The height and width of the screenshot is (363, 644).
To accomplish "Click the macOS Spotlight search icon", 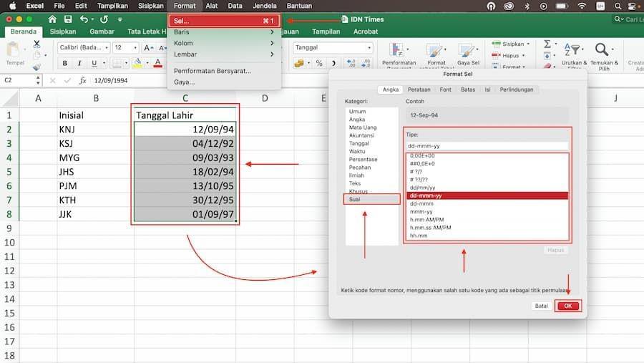I will click(618, 6).
